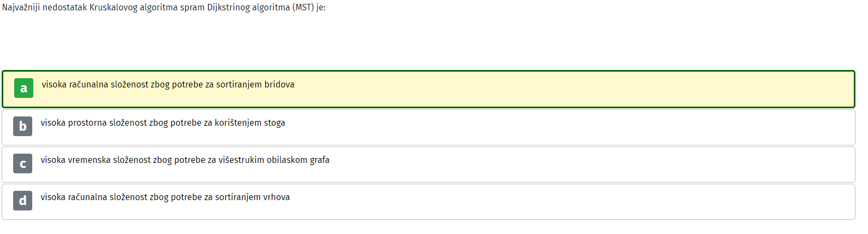Screen dimensions: 868x234
Task: Click the word 'Najvažniji' starting the question
Action: pyautogui.click(x=21, y=8)
